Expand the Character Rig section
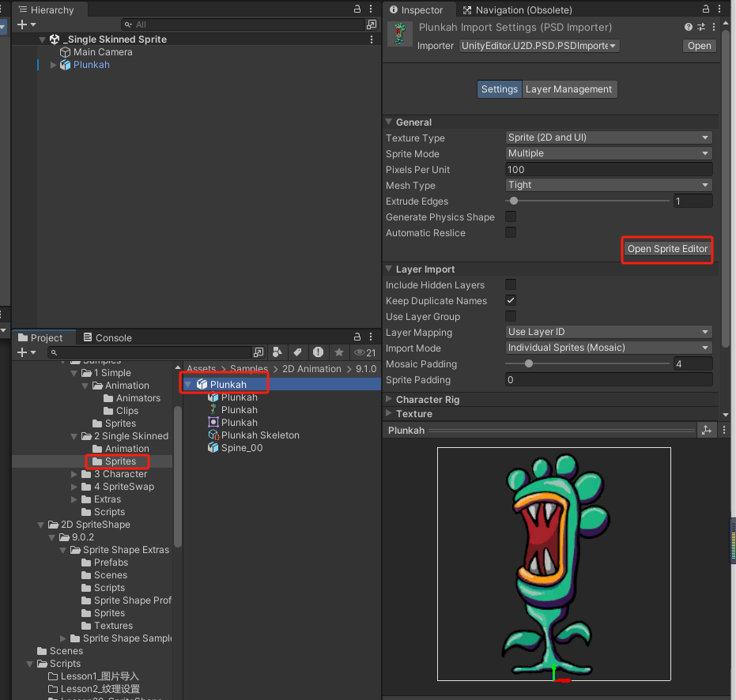736x700 pixels. point(389,399)
